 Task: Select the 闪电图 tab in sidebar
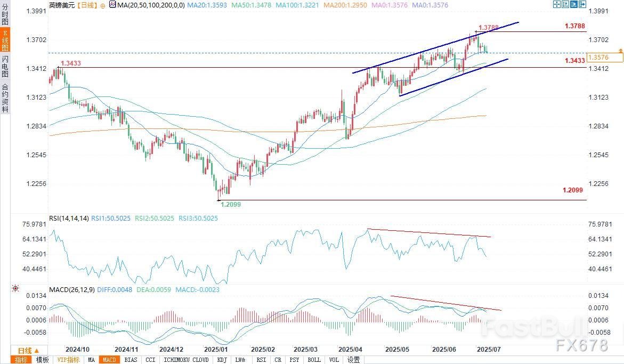coord(5,68)
